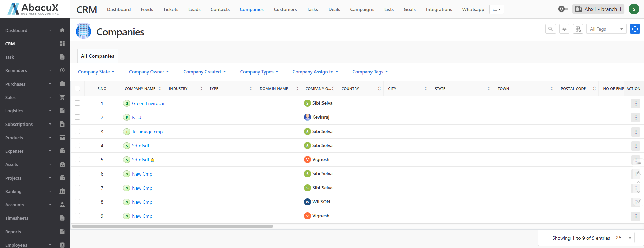
Task: Open the entries per page dropdown
Action: coord(623,238)
